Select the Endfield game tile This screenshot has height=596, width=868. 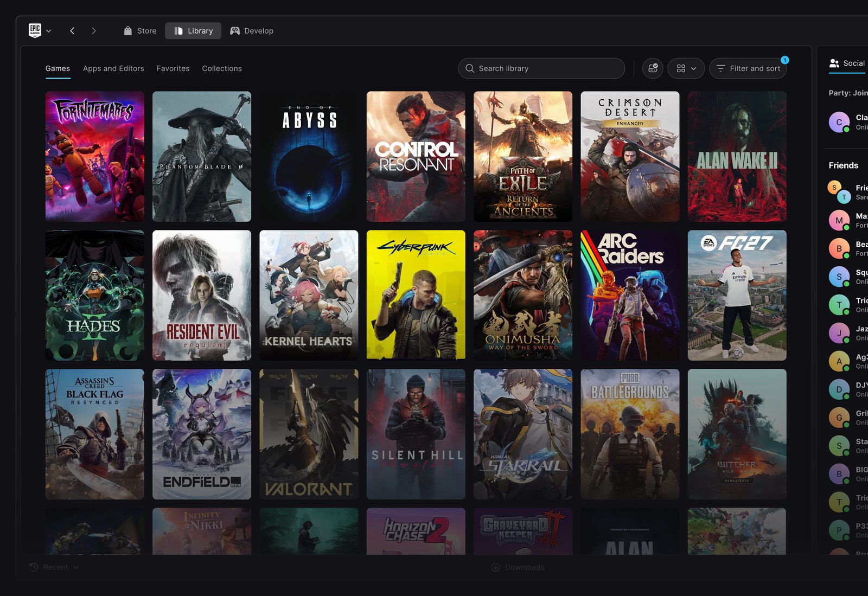202,434
